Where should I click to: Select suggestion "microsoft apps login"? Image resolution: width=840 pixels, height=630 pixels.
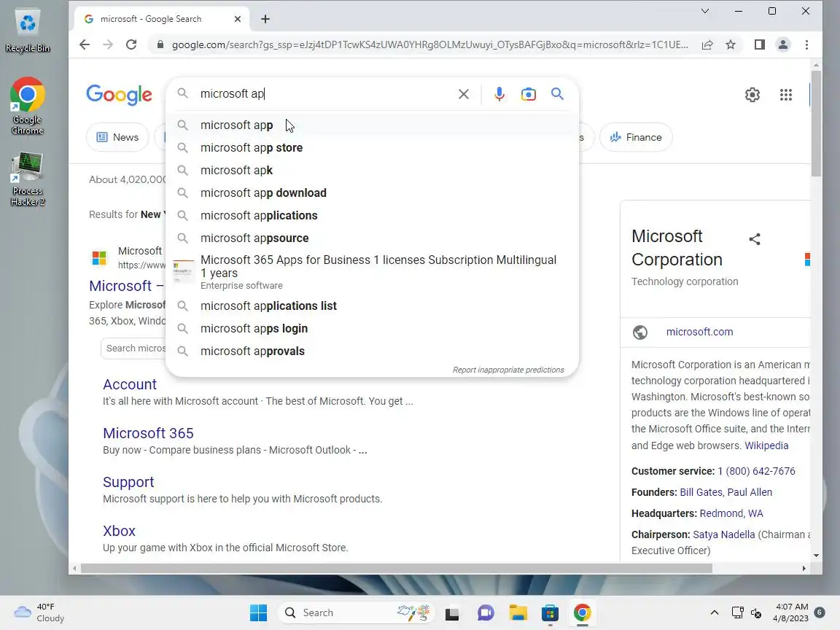373,328
